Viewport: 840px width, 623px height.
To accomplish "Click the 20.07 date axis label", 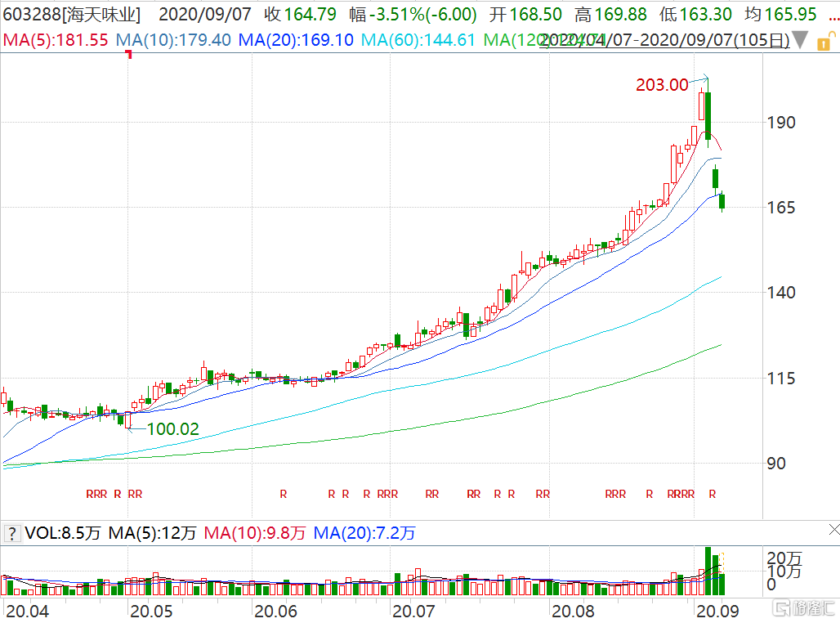I will pyautogui.click(x=414, y=612).
